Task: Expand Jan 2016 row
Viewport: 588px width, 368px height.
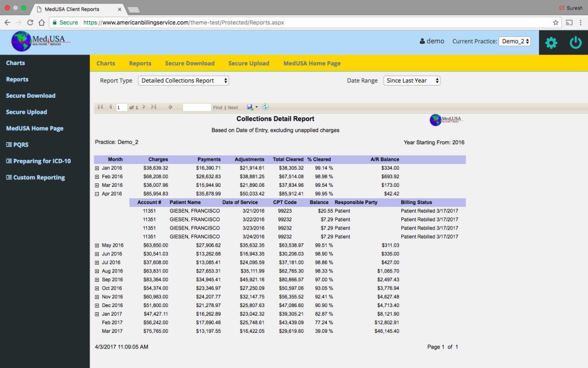Action: [x=96, y=168]
